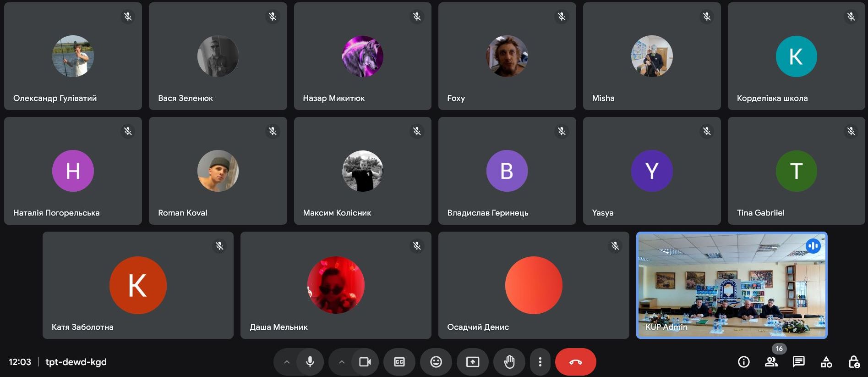
Task: Open host controls lock icon
Action: tap(854, 362)
